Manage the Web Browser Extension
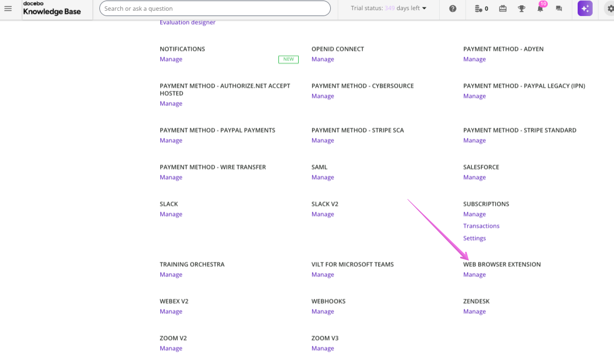 point(474,274)
